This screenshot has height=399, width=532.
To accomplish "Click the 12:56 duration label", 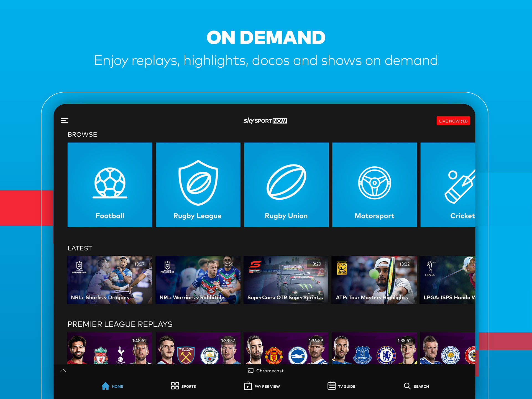I will [228, 264].
